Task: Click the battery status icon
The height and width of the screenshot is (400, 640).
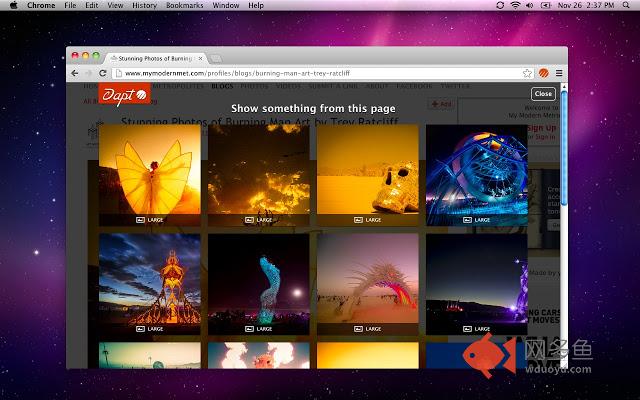Action: [x=545, y=5]
